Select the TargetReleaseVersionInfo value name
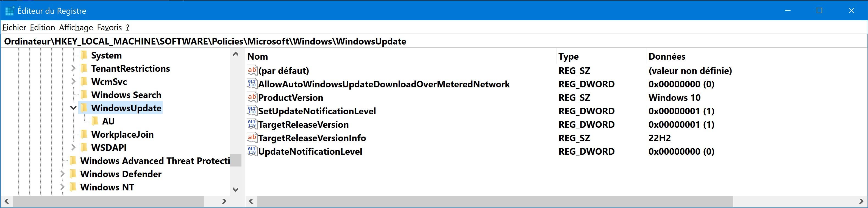Image resolution: width=868 pixels, height=208 pixels. pos(312,138)
